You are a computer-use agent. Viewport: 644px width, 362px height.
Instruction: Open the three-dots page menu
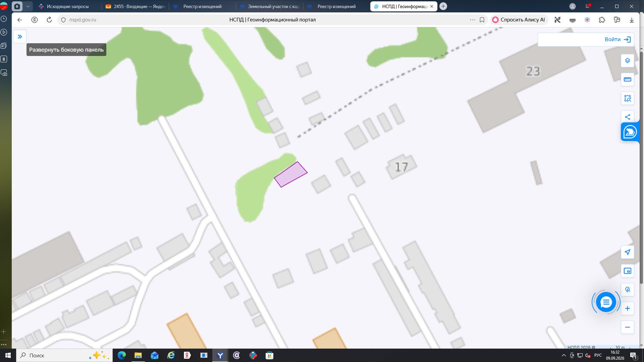tap(472, 20)
